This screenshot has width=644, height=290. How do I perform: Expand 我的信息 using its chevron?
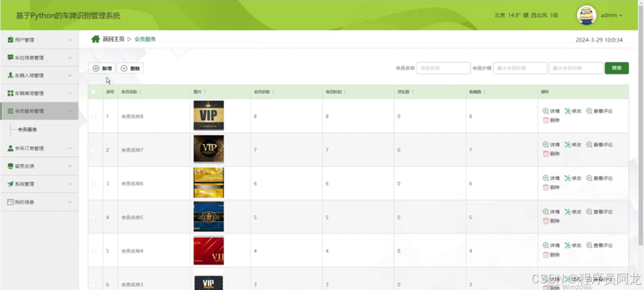click(70, 202)
